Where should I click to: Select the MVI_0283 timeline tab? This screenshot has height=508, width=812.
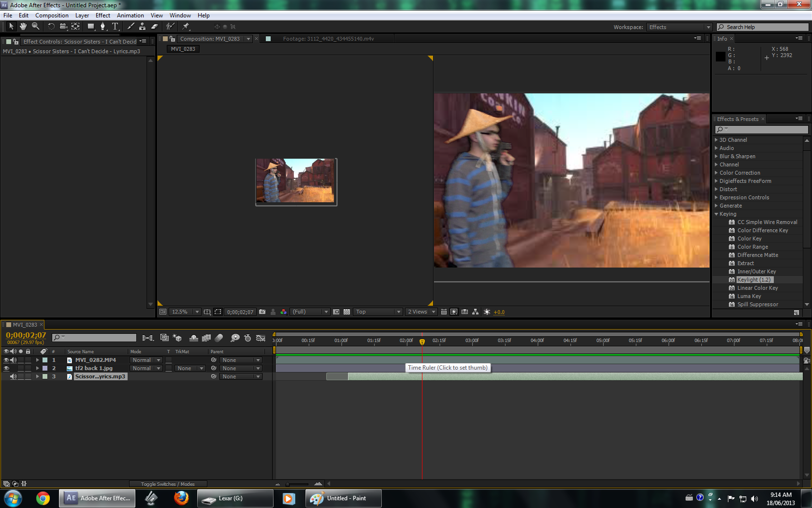tap(25, 325)
